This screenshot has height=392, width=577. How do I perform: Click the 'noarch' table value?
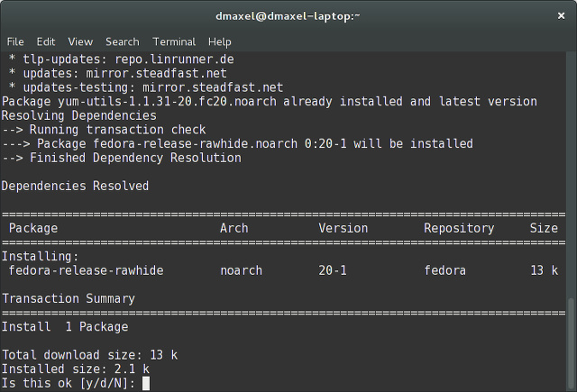pos(241,270)
